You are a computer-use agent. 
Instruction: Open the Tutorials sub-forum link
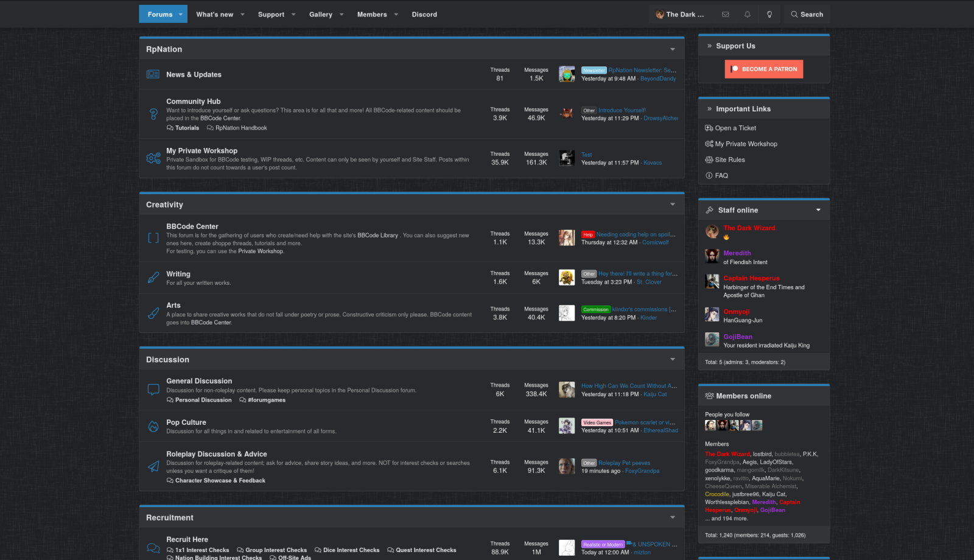[x=187, y=128]
